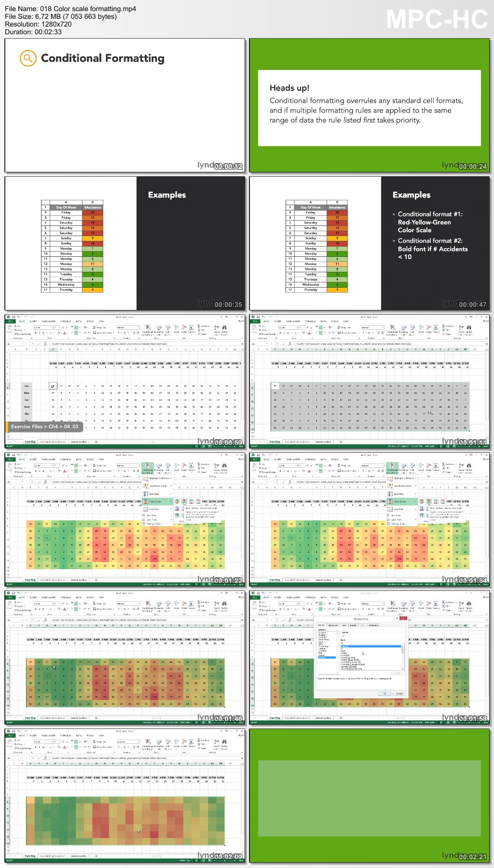Click Format Painter in the 00:02:09 frame

coord(23,748)
